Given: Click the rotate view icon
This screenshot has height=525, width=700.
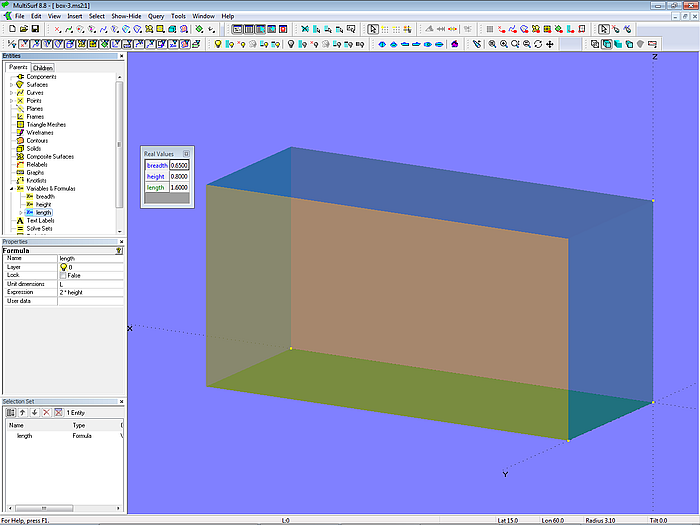Looking at the screenshot, I should click(x=538, y=44).
